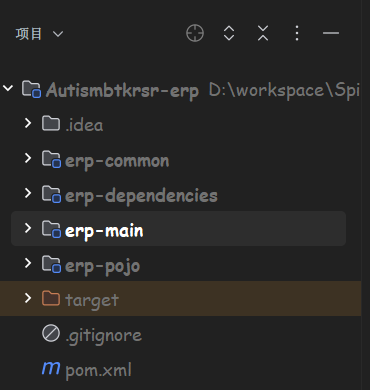This screenshot has height=390, width=370.
Task: Click the erp-pojo module icon
Action: pyautogui.click(x=51, y=264)
